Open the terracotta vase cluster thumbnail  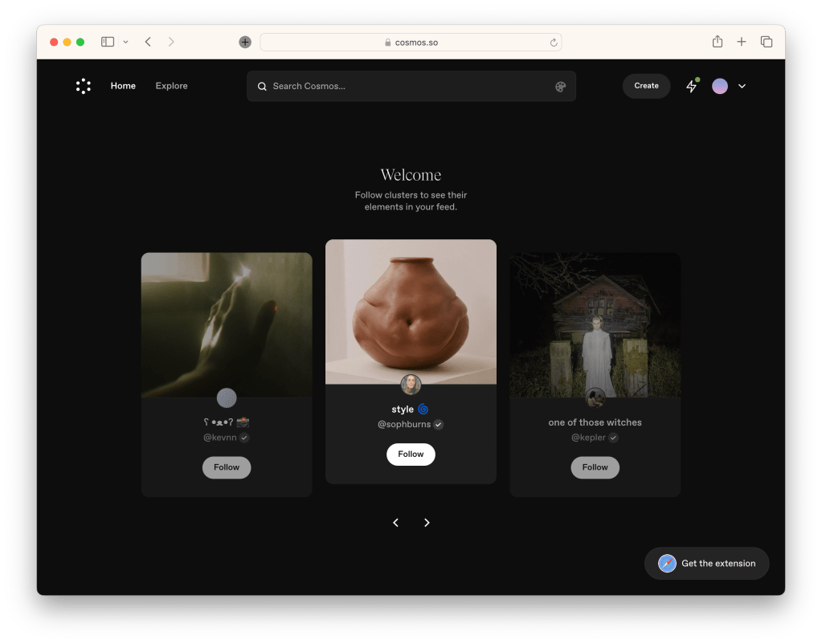click(x=411, y=311)
